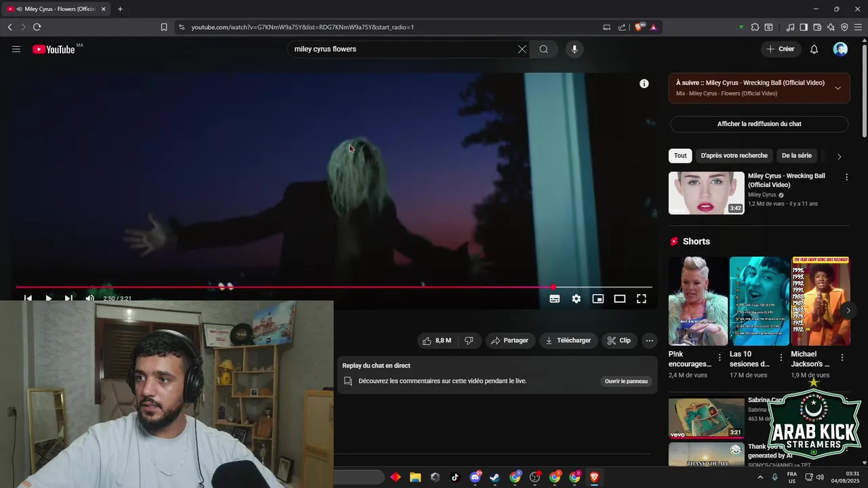This screenshot has height=488, width=868.
Task: Select the Tout filter chip
Action: [680, 155]
